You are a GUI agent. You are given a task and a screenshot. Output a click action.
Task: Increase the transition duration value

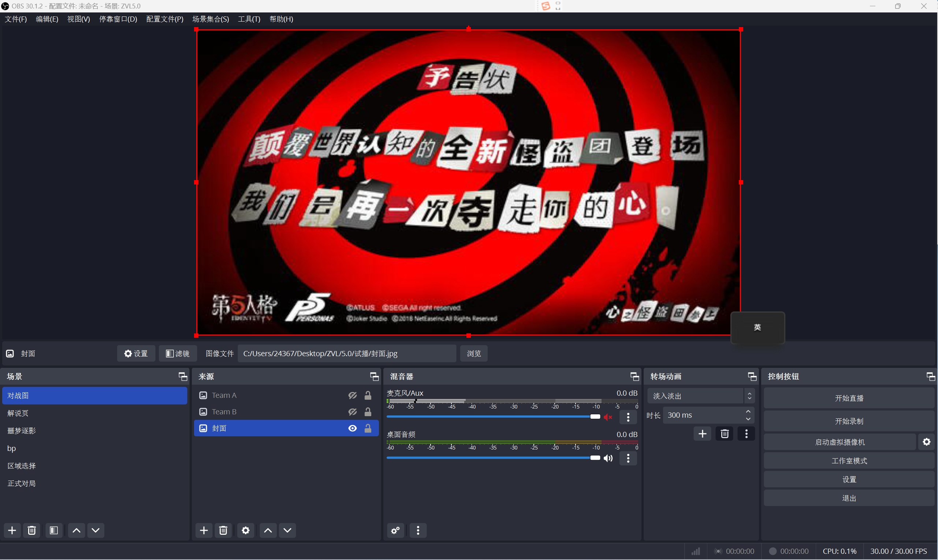tap(748, 411)
